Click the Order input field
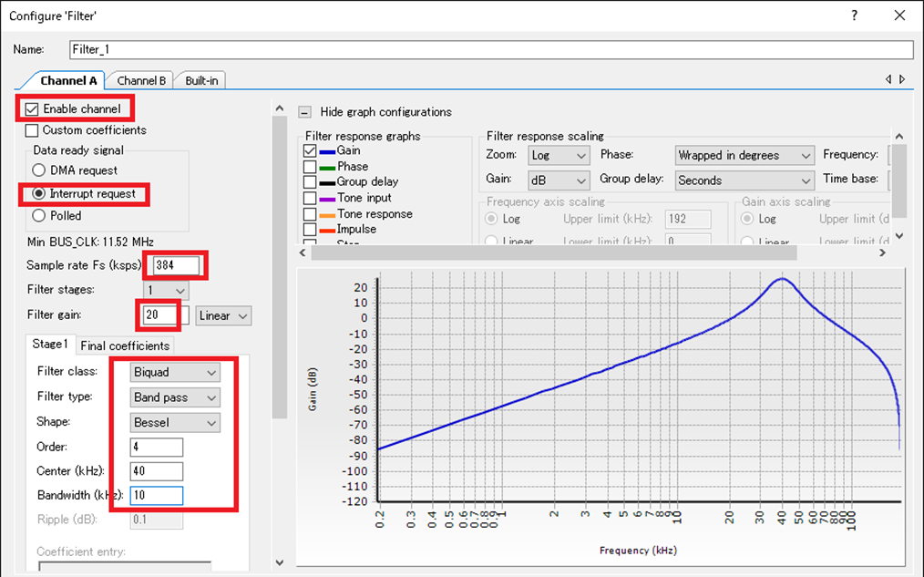 [156, 448]
